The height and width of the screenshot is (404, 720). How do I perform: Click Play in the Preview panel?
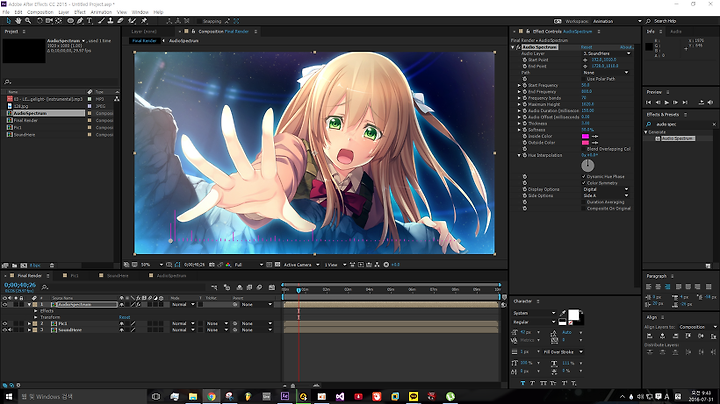click(x=667, y=102)
